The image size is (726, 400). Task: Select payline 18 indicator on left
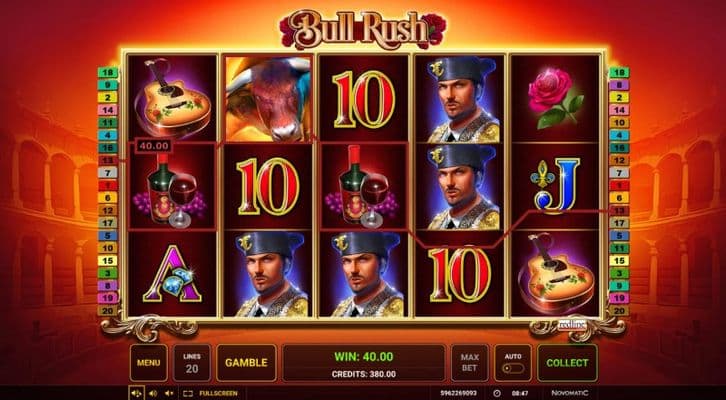point(108,72)
